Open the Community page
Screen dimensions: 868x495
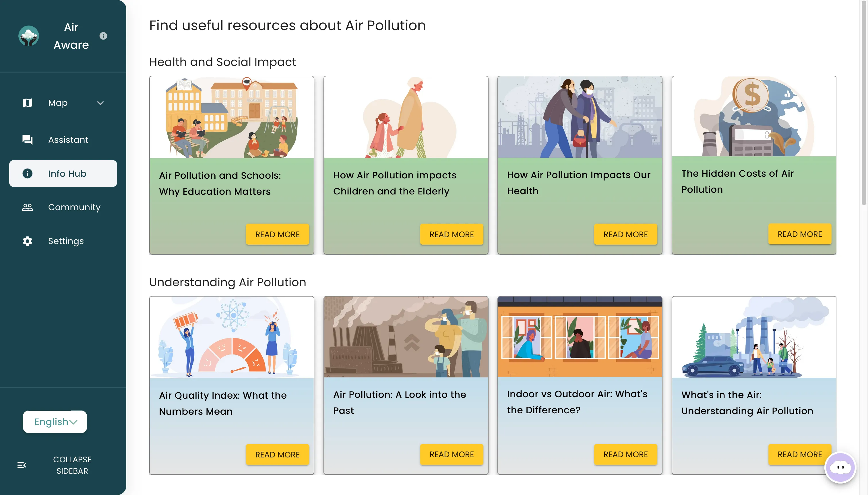coord(74,207)
